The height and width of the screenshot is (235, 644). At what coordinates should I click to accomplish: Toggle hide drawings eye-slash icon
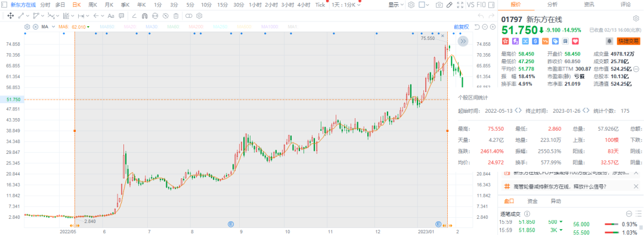[166, 16]
